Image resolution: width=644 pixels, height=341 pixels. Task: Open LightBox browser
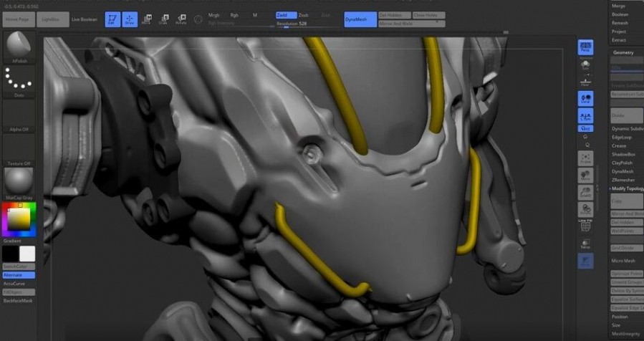(x=52, y=20)
